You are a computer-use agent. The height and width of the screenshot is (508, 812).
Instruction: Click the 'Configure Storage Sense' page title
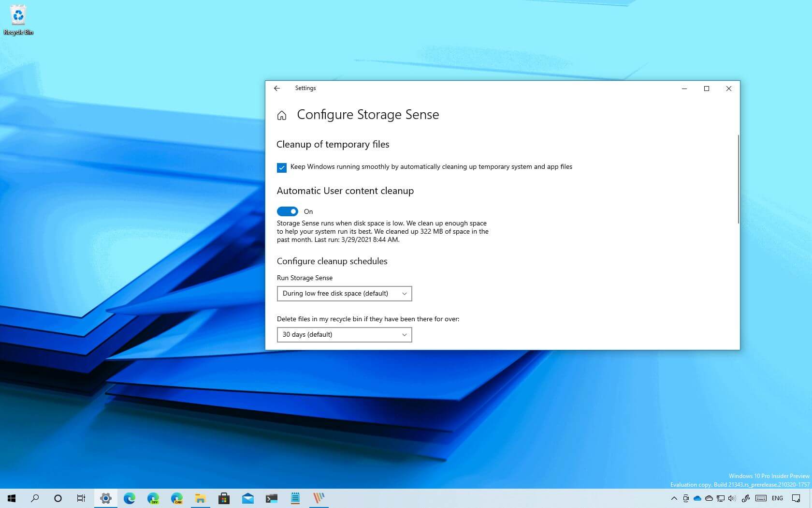pos(368,115)
